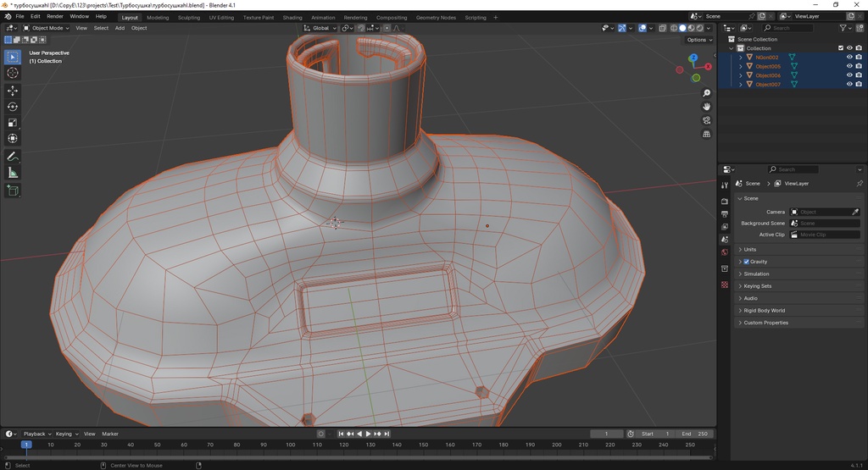
Task: Open the File menu
Action: (20, 17)
